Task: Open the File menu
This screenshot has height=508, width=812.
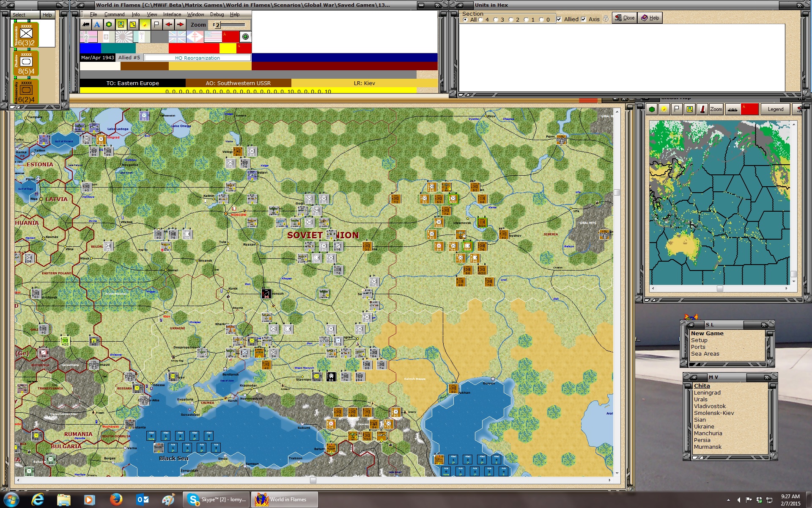Action: [93, 14]
